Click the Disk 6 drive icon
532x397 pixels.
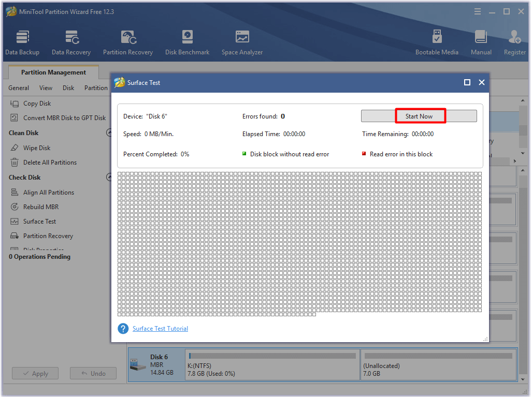[x=138, y=365]
